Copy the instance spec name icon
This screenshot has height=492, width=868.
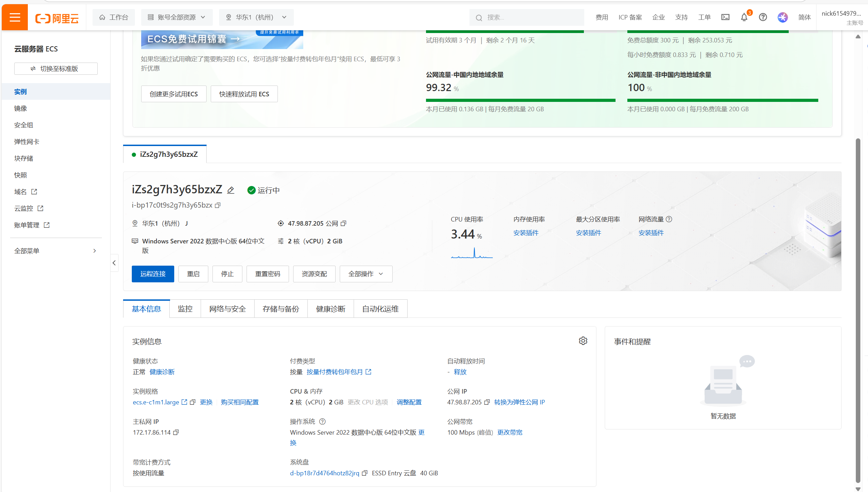point(192,402)
